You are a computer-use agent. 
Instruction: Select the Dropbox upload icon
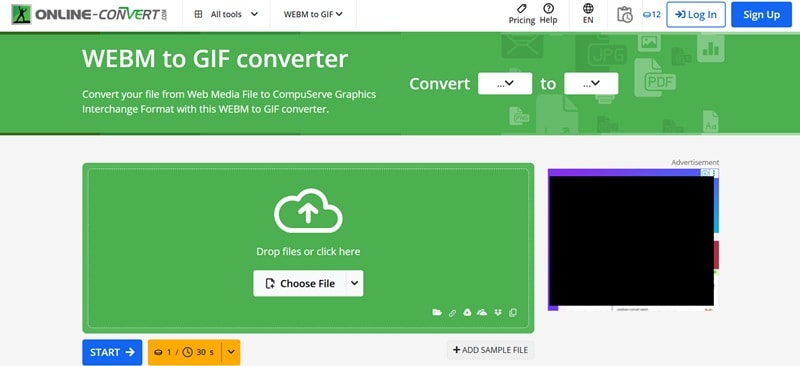click(498, 312)
